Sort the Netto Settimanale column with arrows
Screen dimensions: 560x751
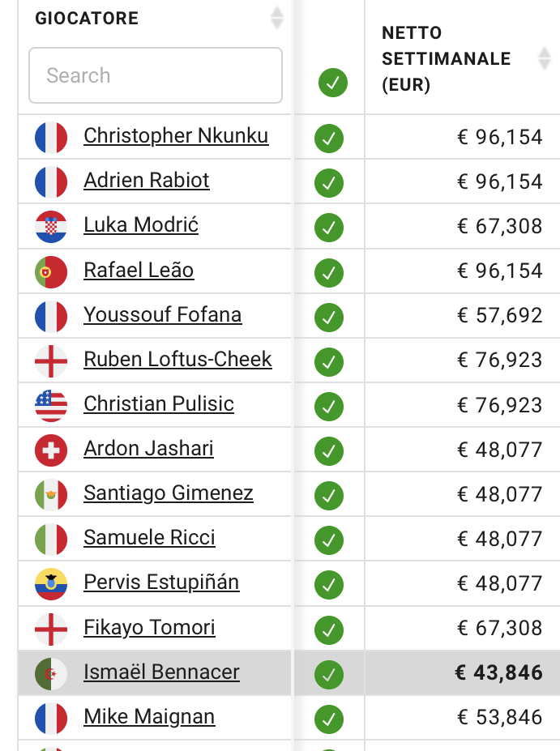tap(544, 58)
